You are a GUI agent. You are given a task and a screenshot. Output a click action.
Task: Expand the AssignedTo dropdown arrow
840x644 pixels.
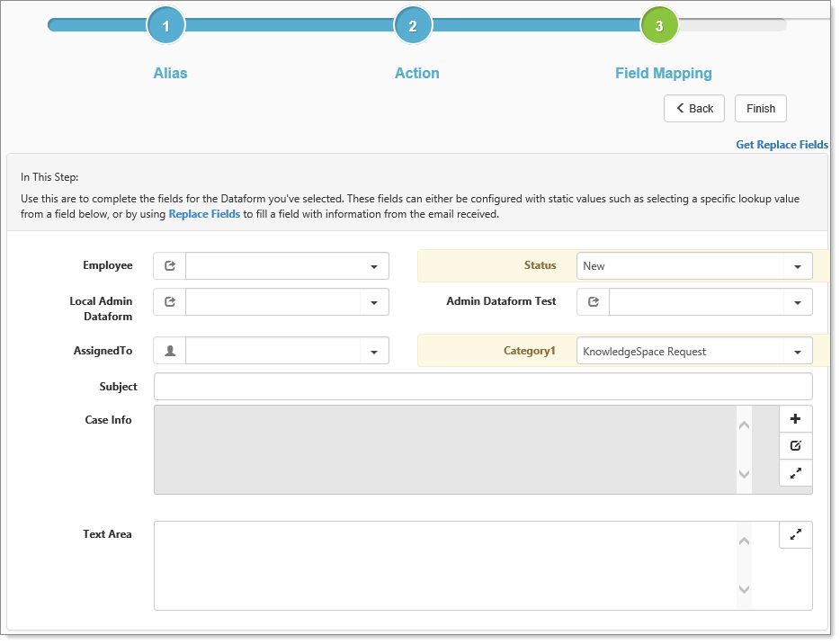(374, 351)
